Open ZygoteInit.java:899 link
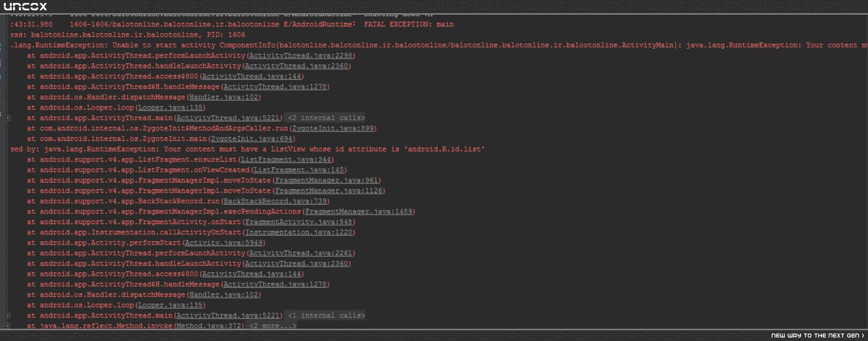868x341 pixels. [x=333, y=129]
